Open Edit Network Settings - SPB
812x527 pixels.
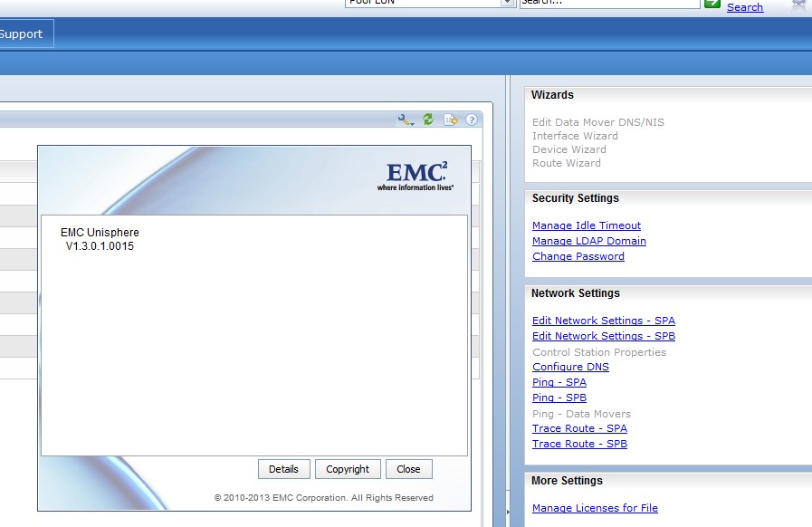click(x=603, y=336)
